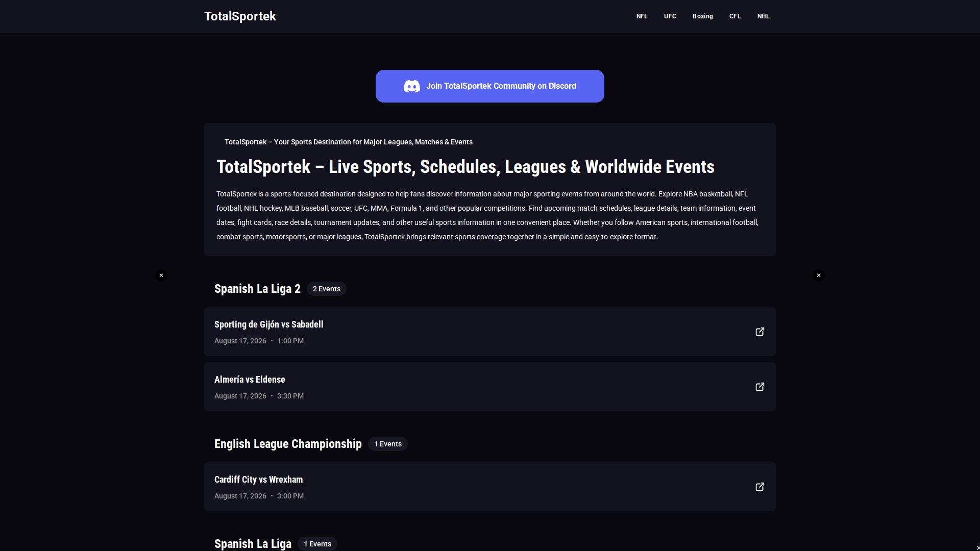Open the Almería vs Eldense match
This screenshot has height=551, width=980.
click(490, 387)
